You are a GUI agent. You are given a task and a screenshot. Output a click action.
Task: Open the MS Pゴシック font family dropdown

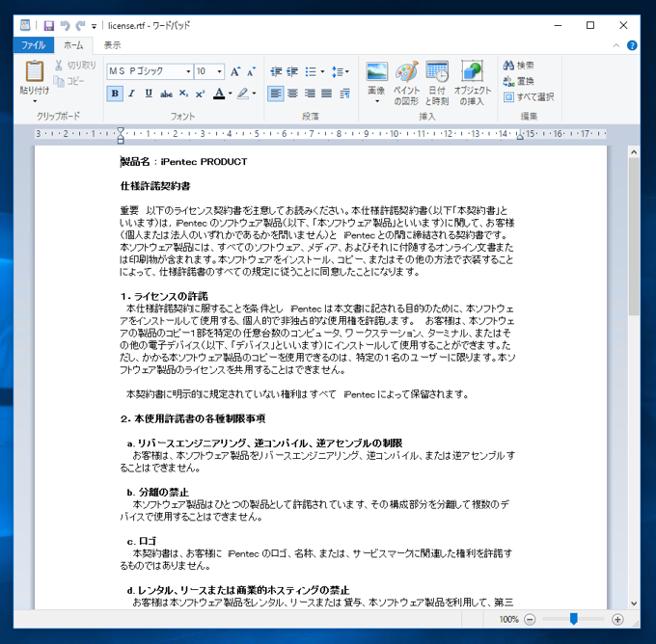click(x=188, y=71)
